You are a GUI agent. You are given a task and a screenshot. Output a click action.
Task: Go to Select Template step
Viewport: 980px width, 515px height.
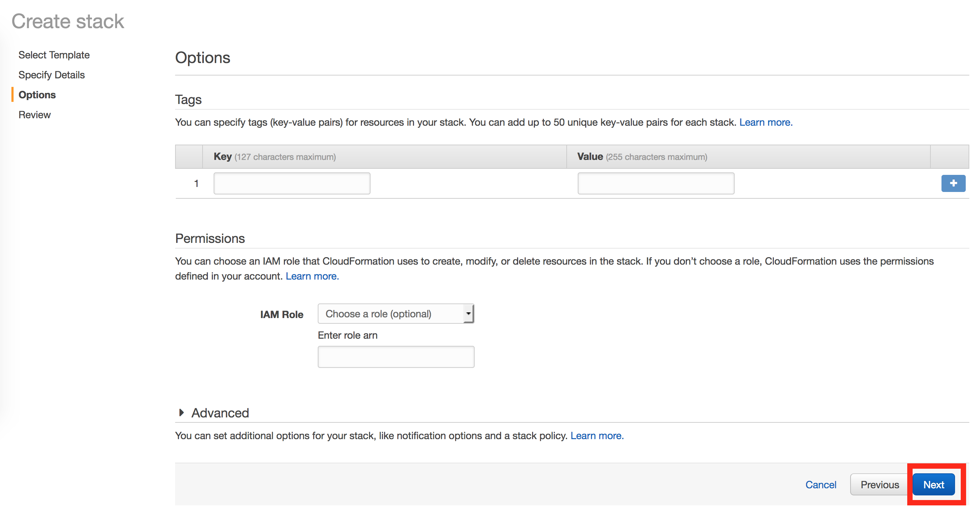tap(53, 55)
